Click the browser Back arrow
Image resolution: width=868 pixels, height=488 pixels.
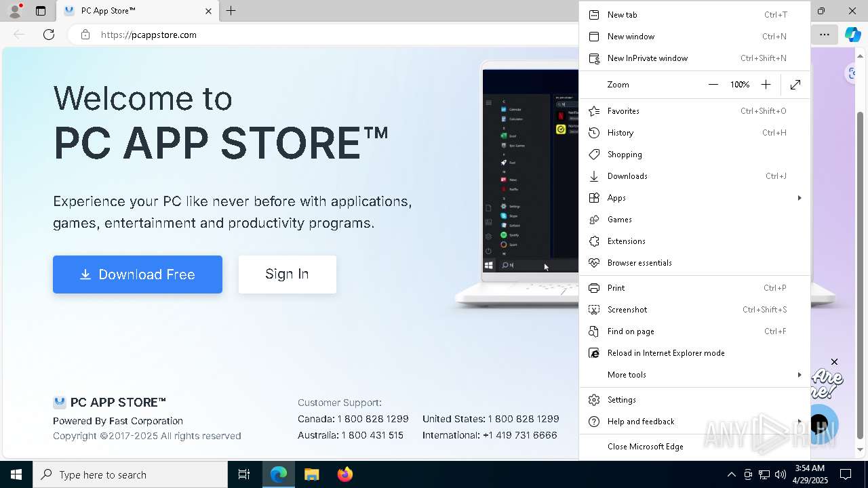pyautogui.click(x=19, y=35)
